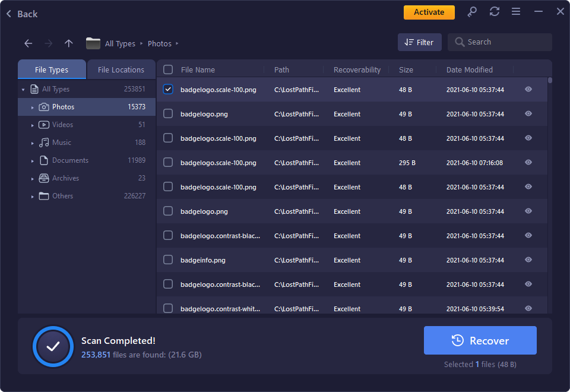Open the Filter sorting options

click(x=419, y=42)
